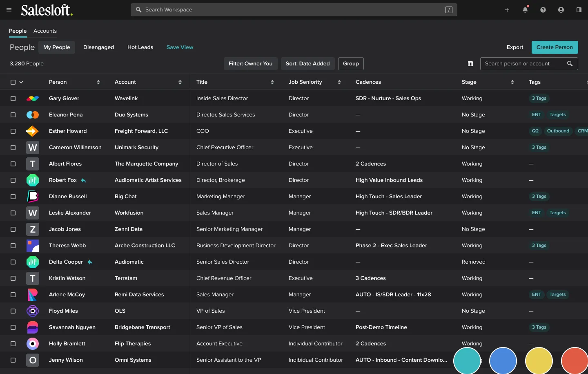
Task: Focus the Search person or account field
Action: click(x=523, y=64)
